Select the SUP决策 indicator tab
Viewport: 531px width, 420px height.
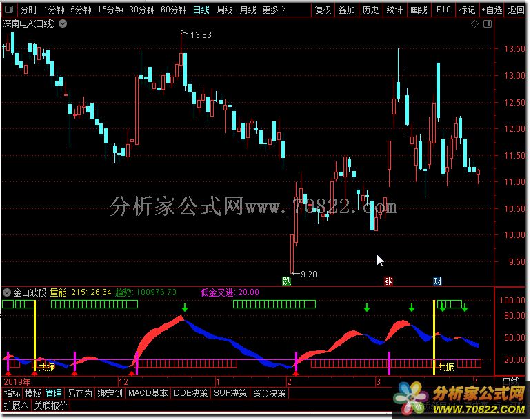(230, 393)
